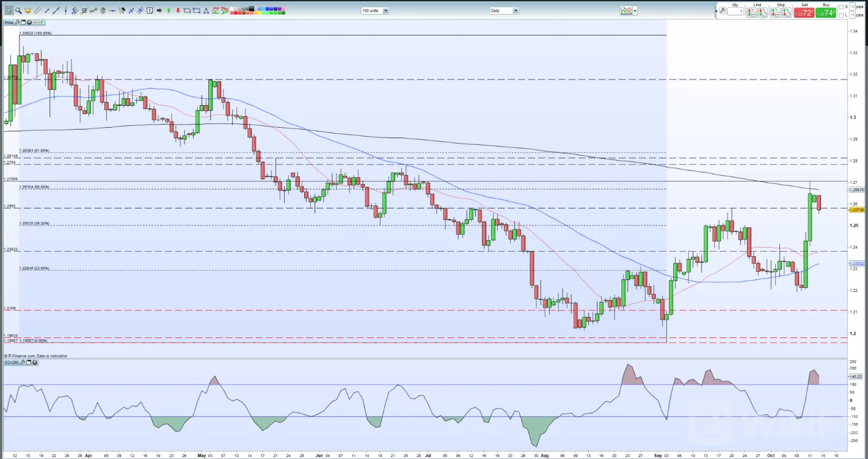868x459 pixels.
Task: Click the green Buy price button
Action: click(826, 12)
